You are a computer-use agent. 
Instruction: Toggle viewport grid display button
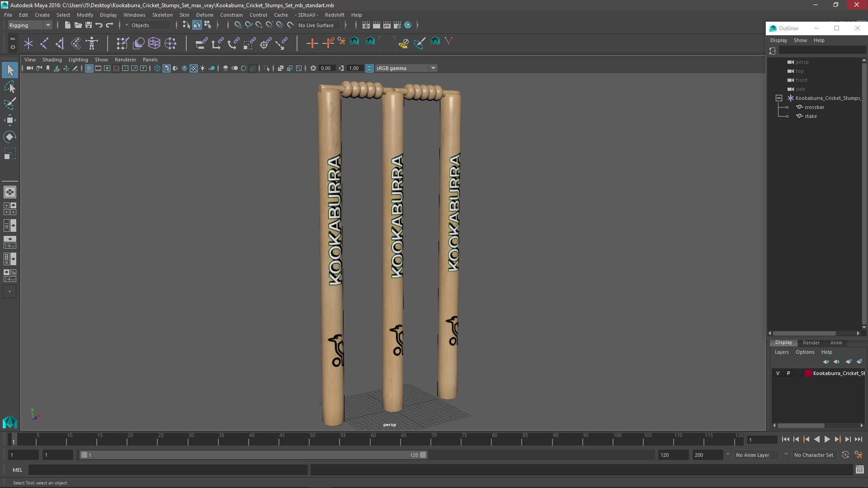point(89,68)
